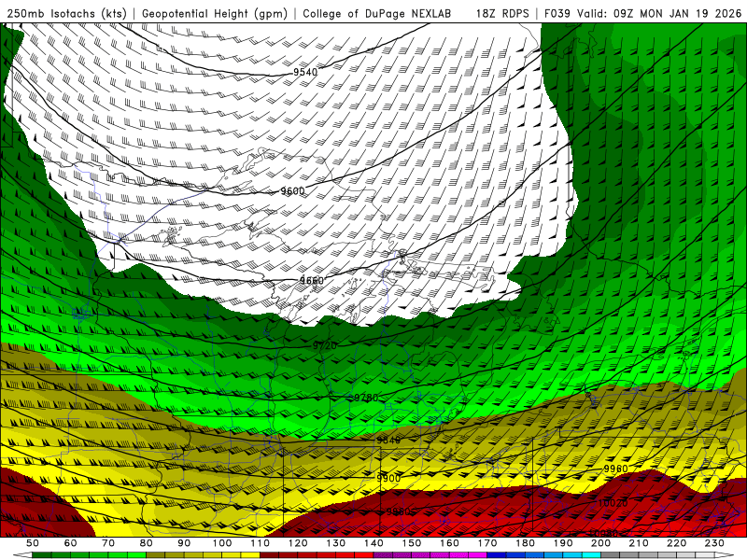Click 'College of DuPage NEXLAB' in header

pos(377,13)
